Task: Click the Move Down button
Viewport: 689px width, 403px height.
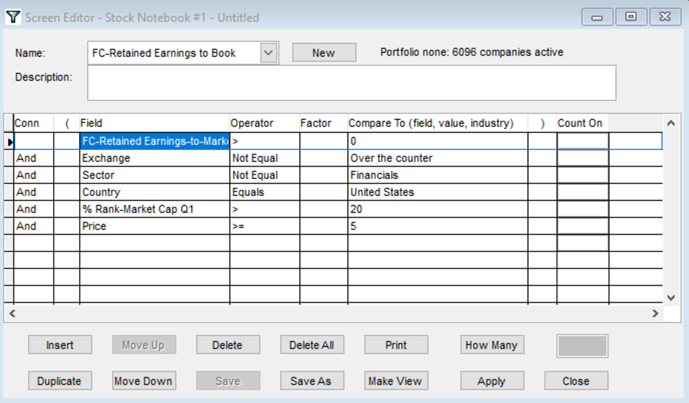Action: [144, 381]
